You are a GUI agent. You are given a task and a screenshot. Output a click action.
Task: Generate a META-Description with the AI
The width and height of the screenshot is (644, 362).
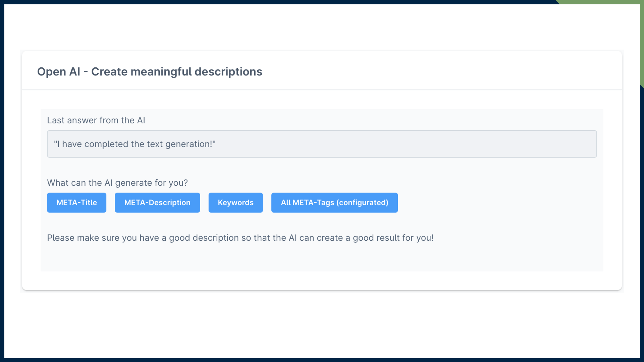[x=157, y=202]
